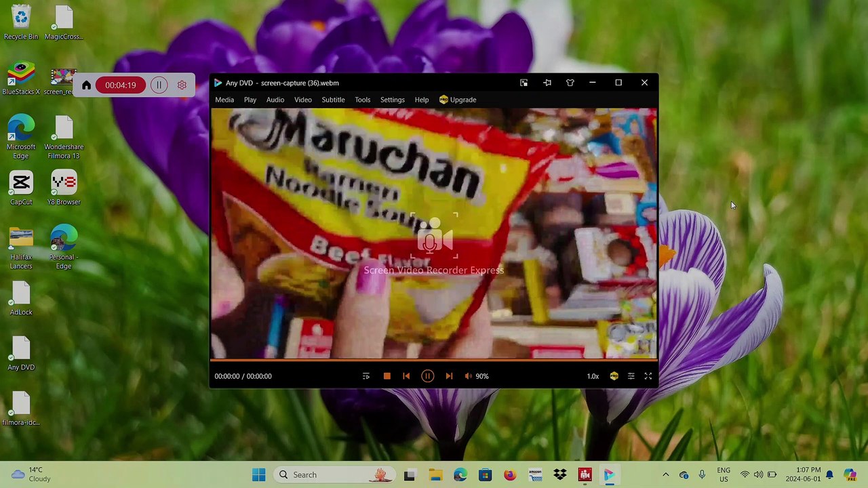Pause the playing video
This screenshot has height=488, width=868.
point(427,376)
